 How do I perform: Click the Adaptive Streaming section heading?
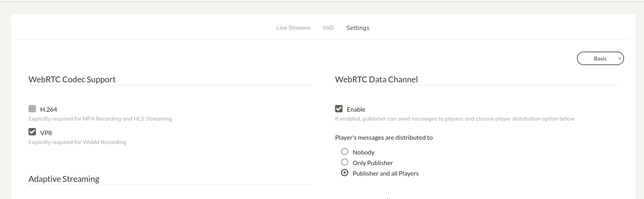tap(64, 179)
